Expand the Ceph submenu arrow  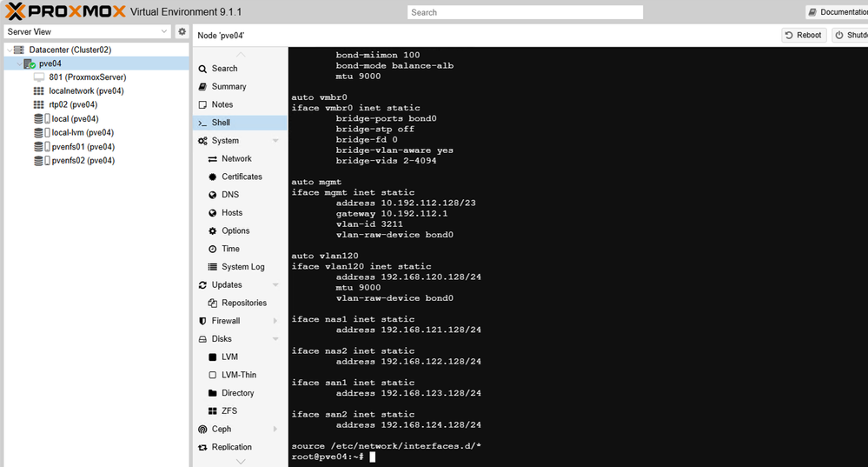pyautogui.click(x=275, y=430)
